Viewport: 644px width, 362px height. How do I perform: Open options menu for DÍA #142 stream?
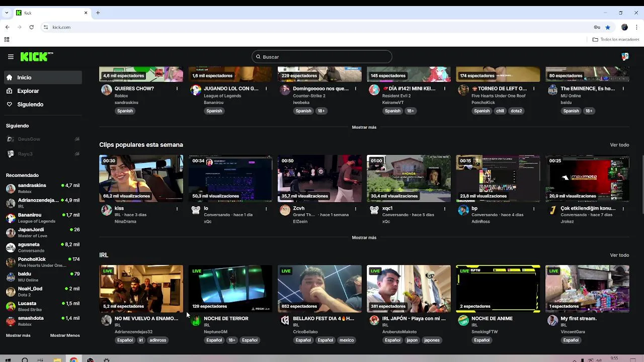click(x=445, y=88)
